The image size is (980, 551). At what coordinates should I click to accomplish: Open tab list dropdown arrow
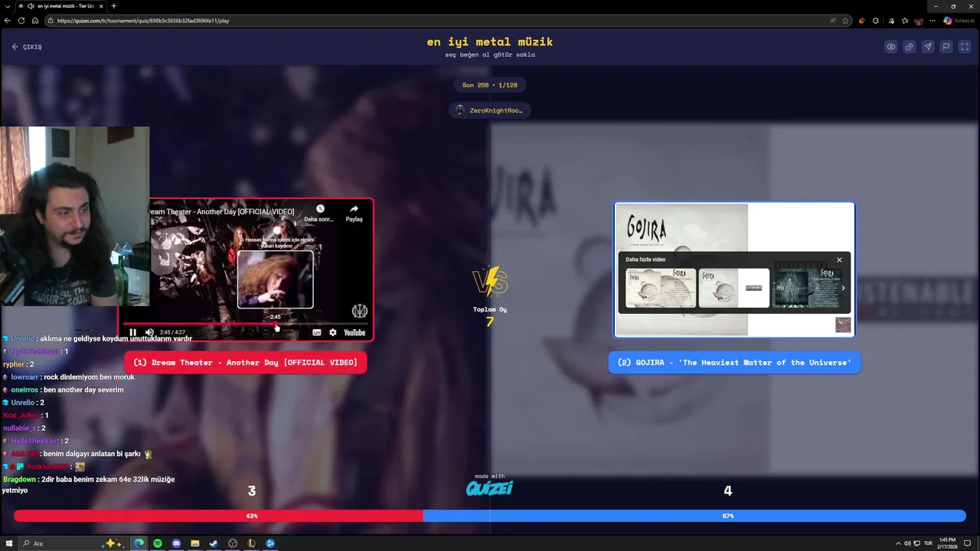[7, 6]
